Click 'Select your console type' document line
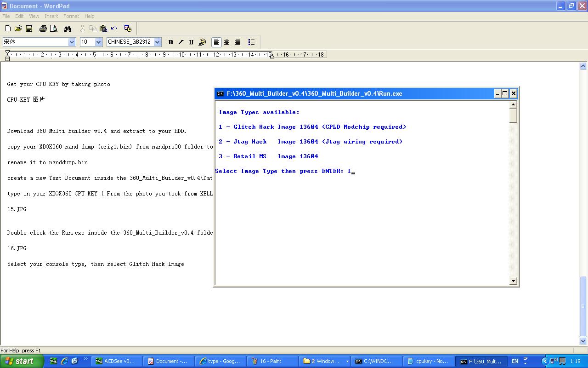The width and height of the screenshot is (588, 368). 96,264
